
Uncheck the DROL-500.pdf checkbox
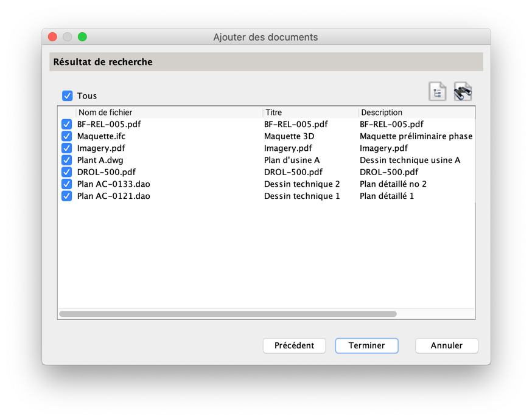coord(66,172)
